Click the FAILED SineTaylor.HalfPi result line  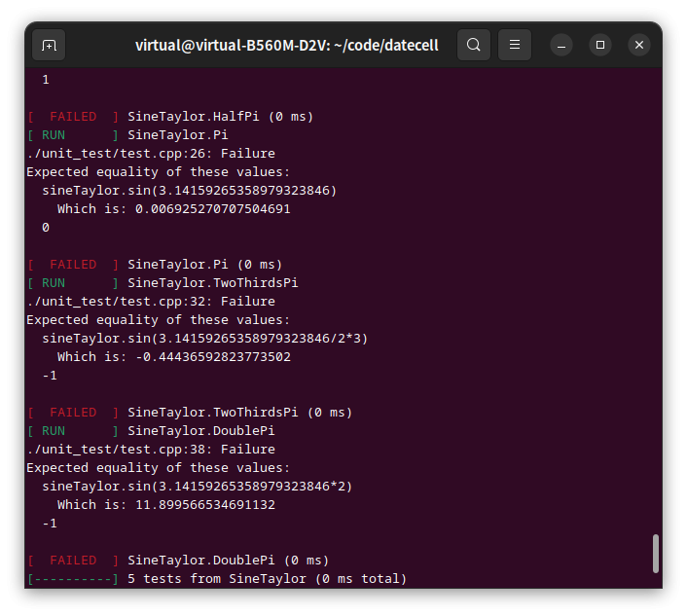click(x=170, y=117)
